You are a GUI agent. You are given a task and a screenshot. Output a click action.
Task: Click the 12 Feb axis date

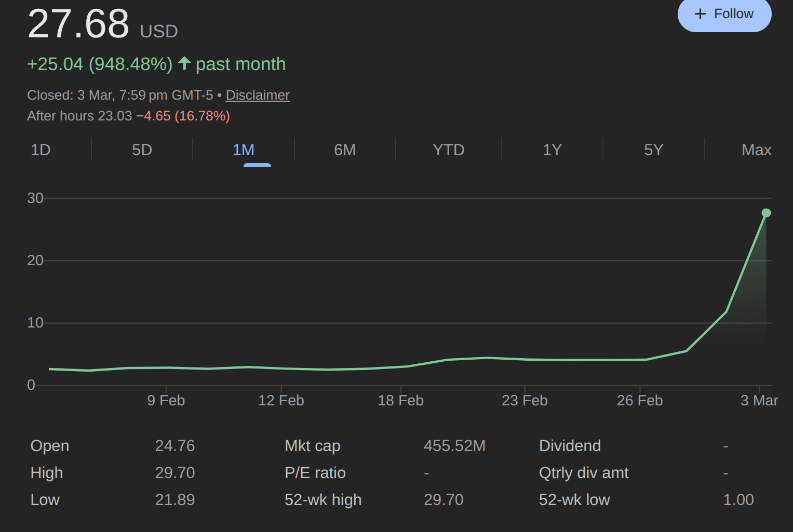(281, 401)
